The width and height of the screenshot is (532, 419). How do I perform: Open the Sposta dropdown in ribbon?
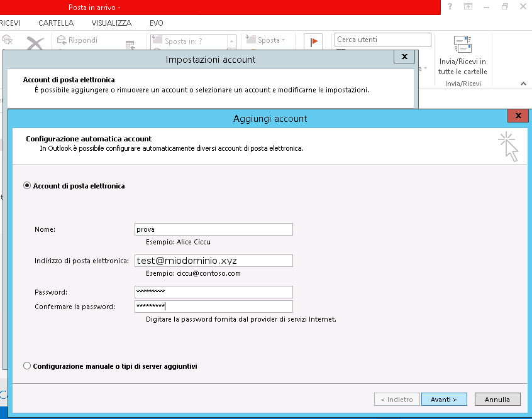coord(265,40)
